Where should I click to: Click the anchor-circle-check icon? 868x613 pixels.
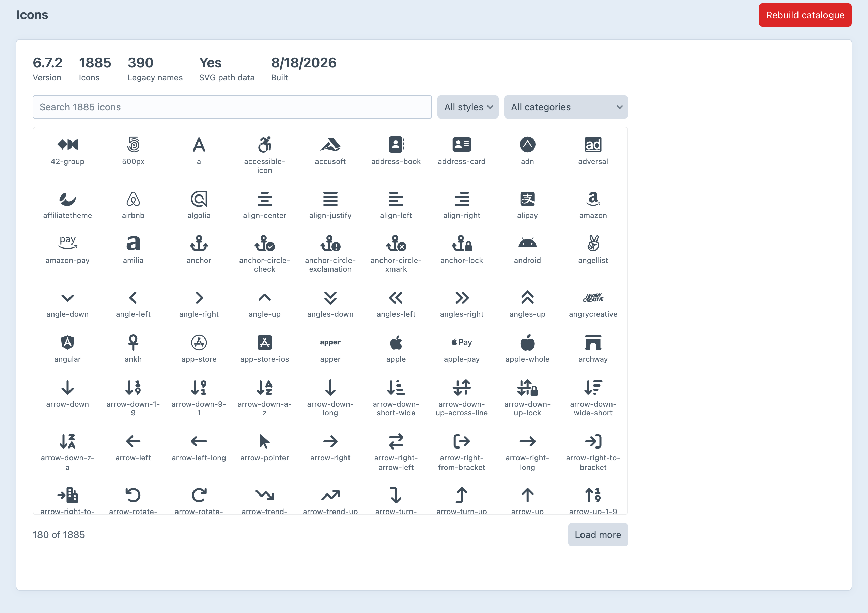coord(264,244)
